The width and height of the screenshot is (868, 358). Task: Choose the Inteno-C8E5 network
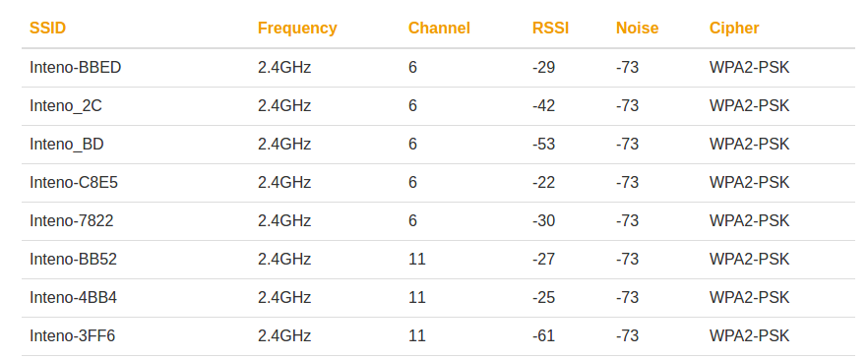74,182
